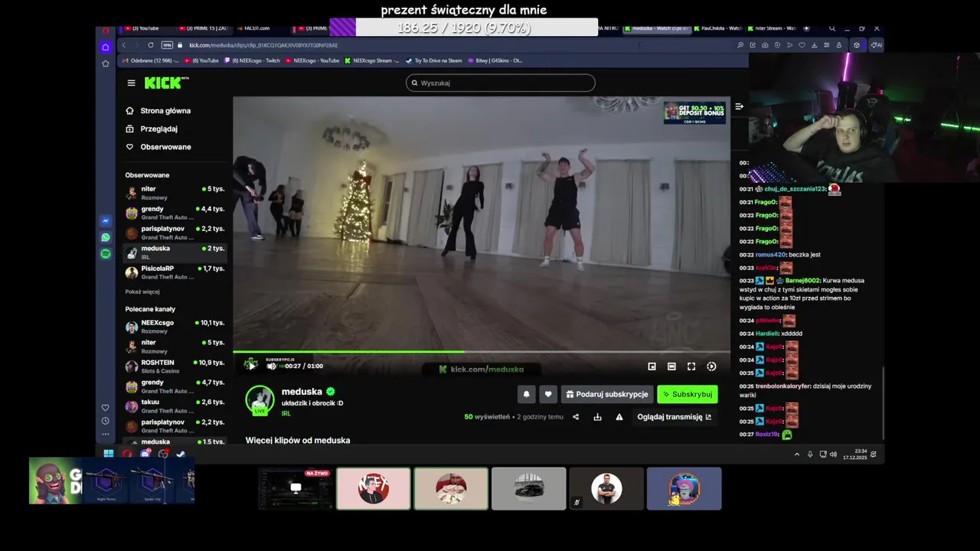Reload the browser page

tap(150, 45)
